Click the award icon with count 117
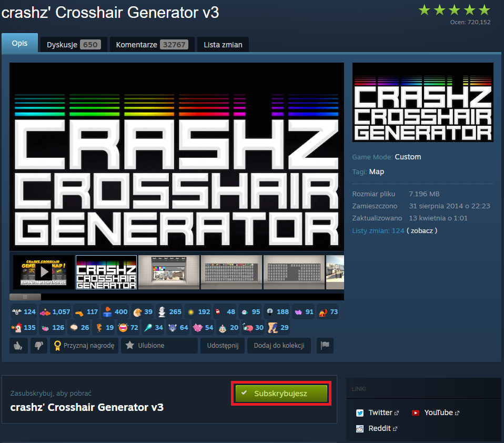504x443 pixels. coord(86,311)
